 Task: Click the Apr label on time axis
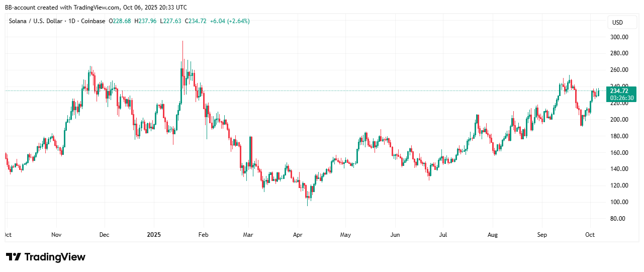(x=298, y=235)
